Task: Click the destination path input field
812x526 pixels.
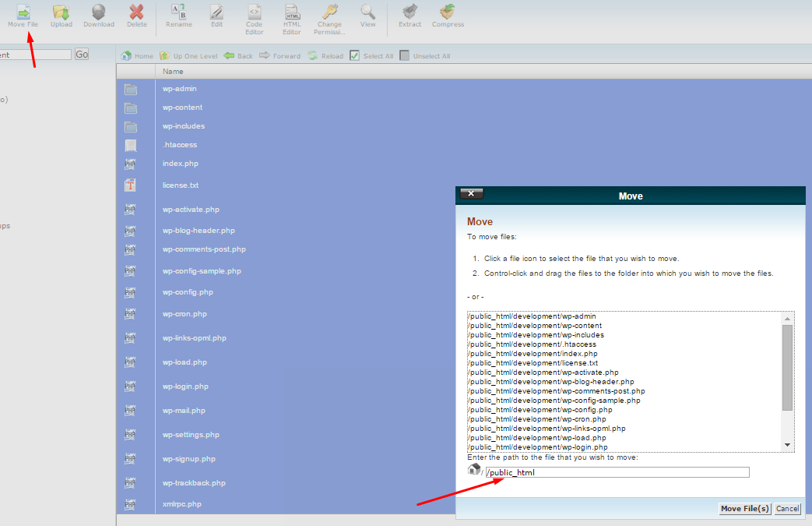Action: 617,472
